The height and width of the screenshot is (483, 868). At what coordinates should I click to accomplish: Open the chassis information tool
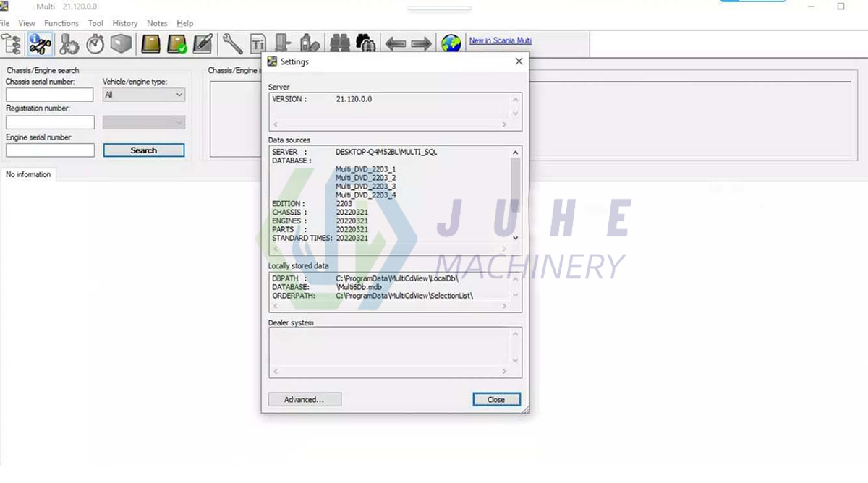(40, 43)
